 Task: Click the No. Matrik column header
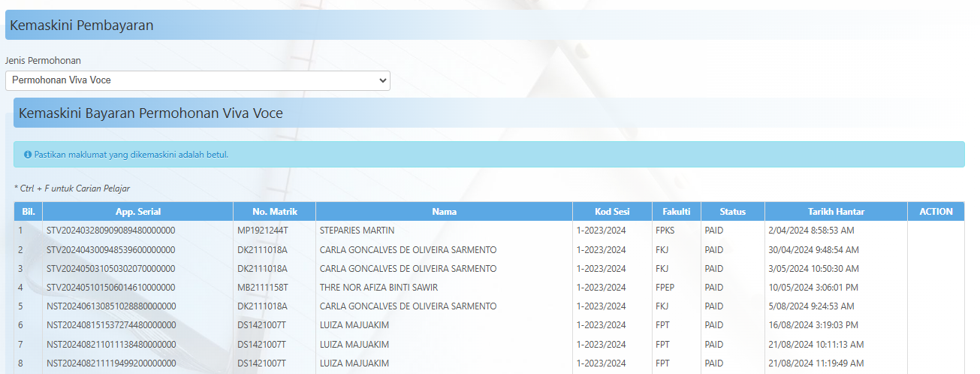pos(274,212)
